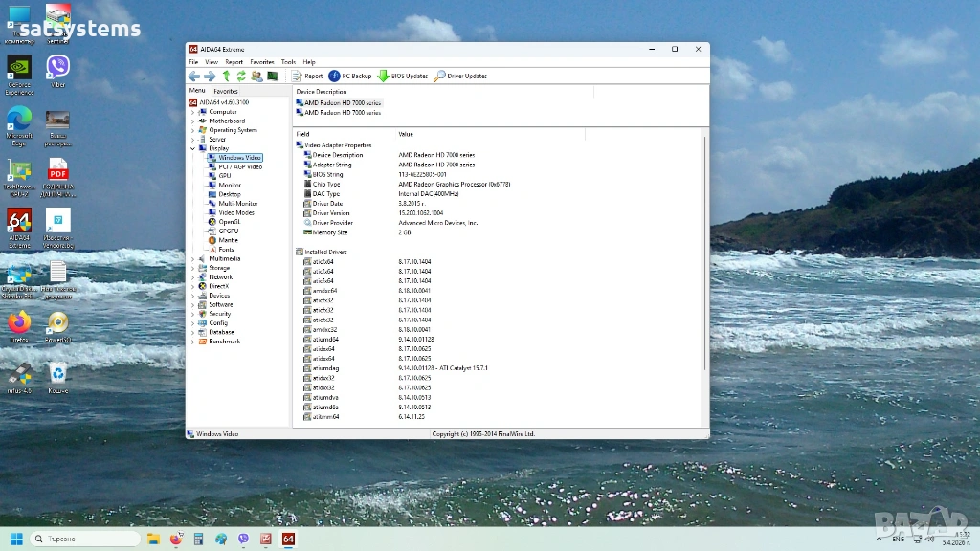Open the Report menu in menu bar
980x551 pixels.
[x=234, y=61]
